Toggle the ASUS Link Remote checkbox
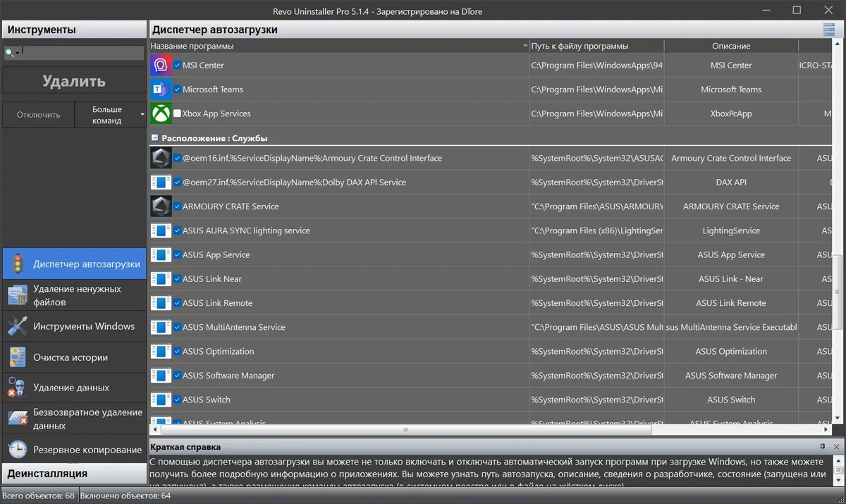The image size is (846, 504). (178, 303)
